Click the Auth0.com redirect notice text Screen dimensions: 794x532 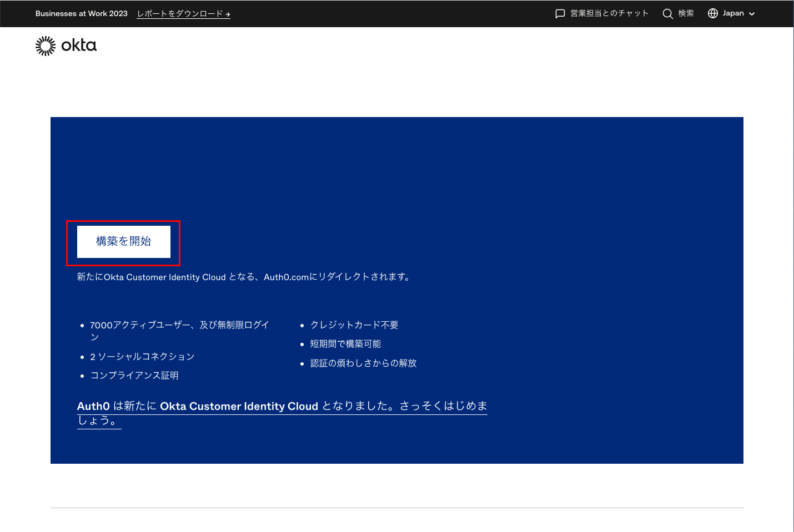244,277
